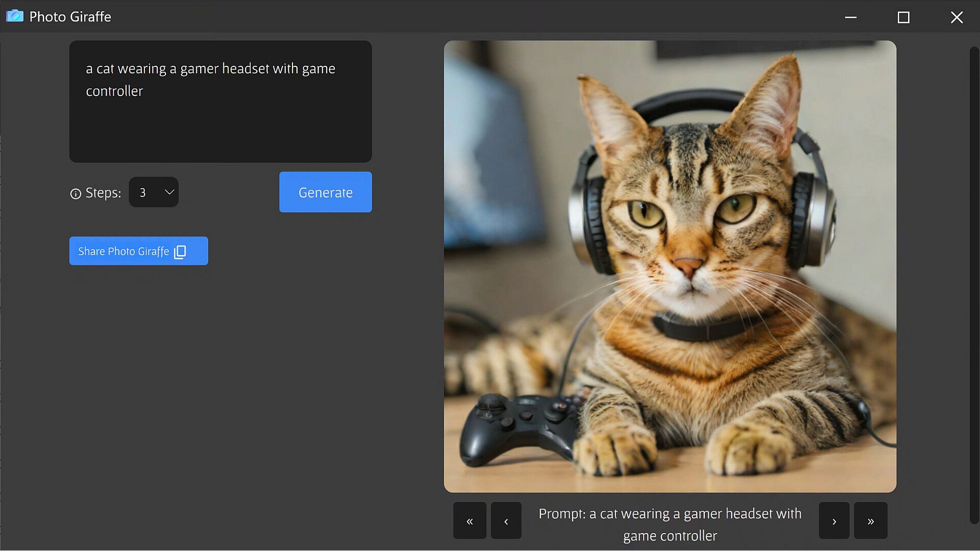Maximize the Photo Giraffe window
Image resolution: width=980 pixels, height=551 pixels.
click(903, 17)
